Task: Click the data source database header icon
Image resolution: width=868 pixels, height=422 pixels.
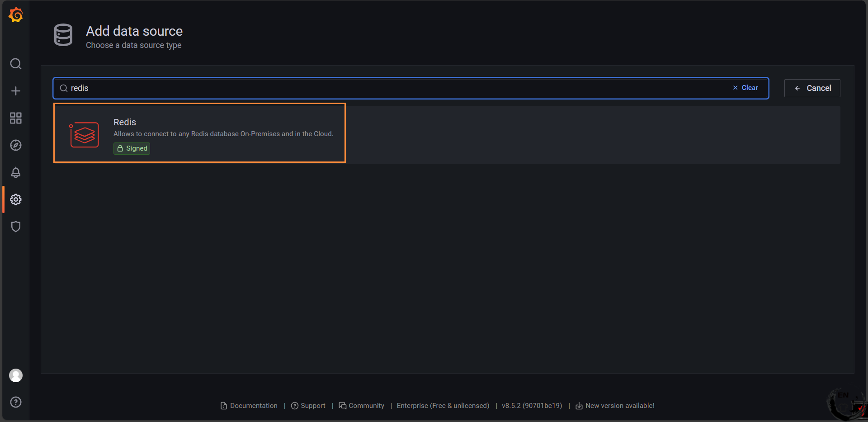Action: [63, 35]
